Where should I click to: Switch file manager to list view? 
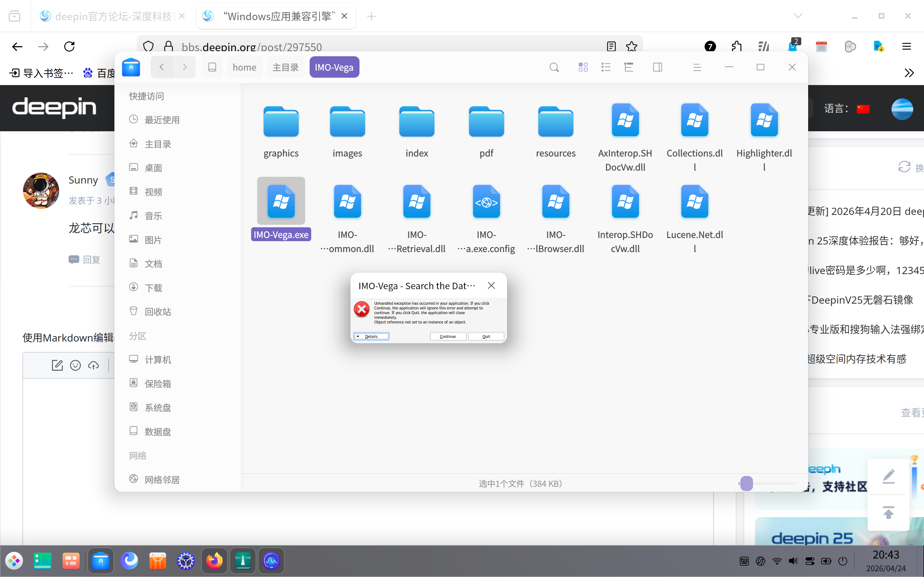pyautogui.click(x=606, y=67)
